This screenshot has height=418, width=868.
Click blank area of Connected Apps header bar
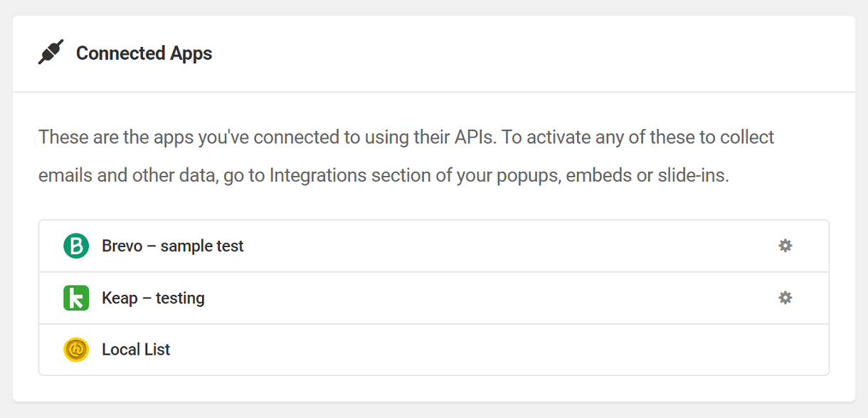534,53
